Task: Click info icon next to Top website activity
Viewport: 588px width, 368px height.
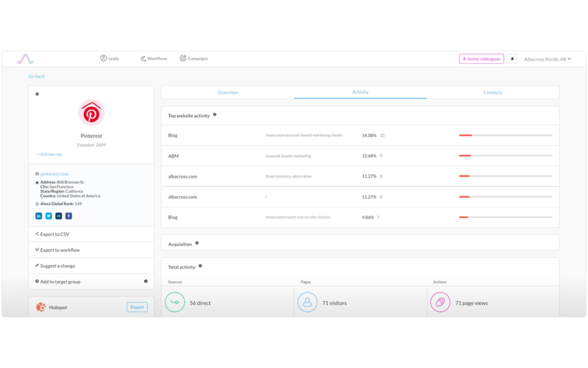Action: [x=215, y=115]
